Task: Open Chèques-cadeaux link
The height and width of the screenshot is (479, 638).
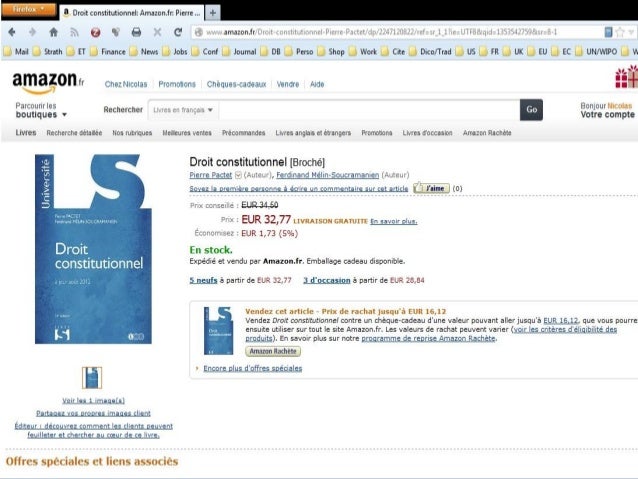Action: coord(236,84)
